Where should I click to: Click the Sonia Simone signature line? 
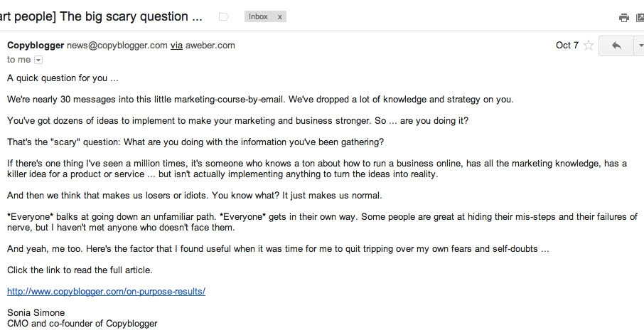tap(36, 313)
